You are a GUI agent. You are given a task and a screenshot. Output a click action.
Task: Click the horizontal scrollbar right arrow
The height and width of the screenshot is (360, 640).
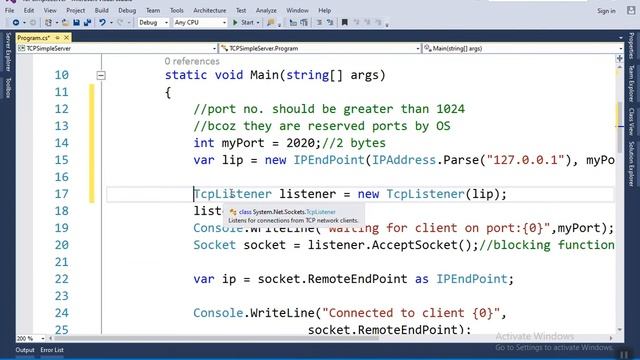click(611, 338)
